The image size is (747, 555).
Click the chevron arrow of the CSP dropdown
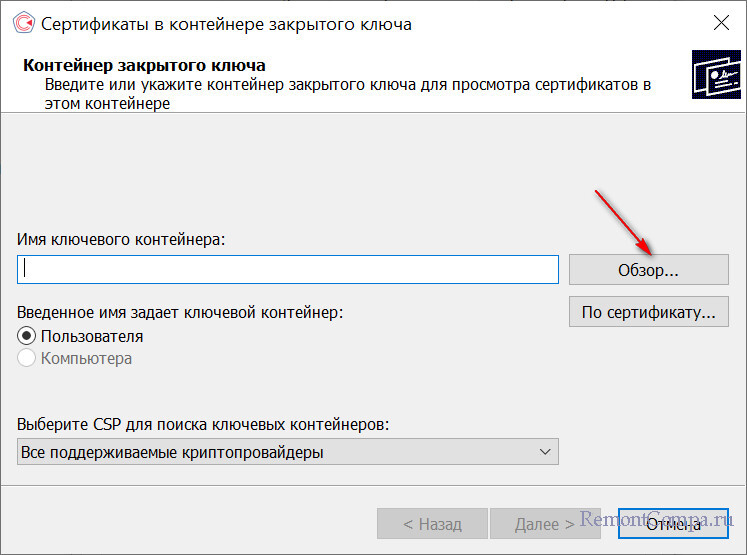point(545,452)
